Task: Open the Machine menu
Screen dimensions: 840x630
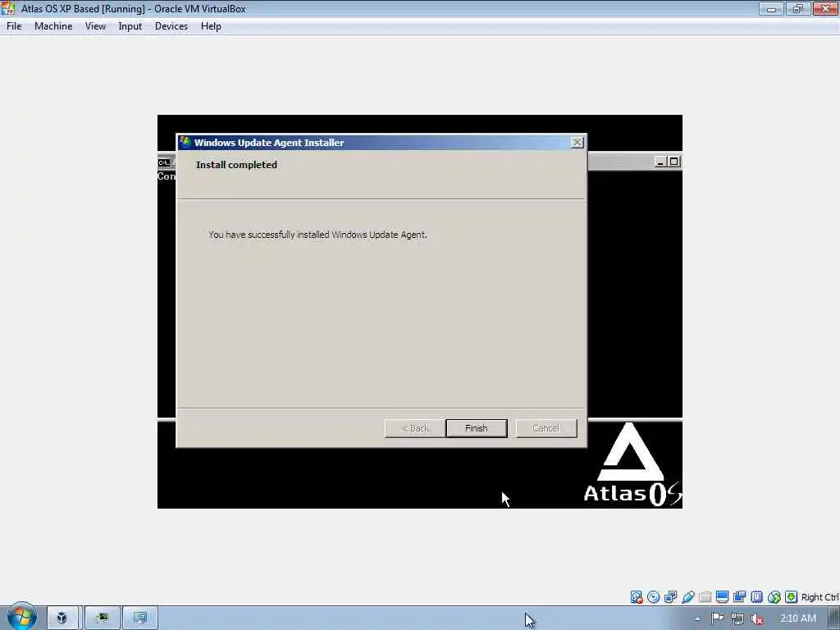Action: click(53, 26)
